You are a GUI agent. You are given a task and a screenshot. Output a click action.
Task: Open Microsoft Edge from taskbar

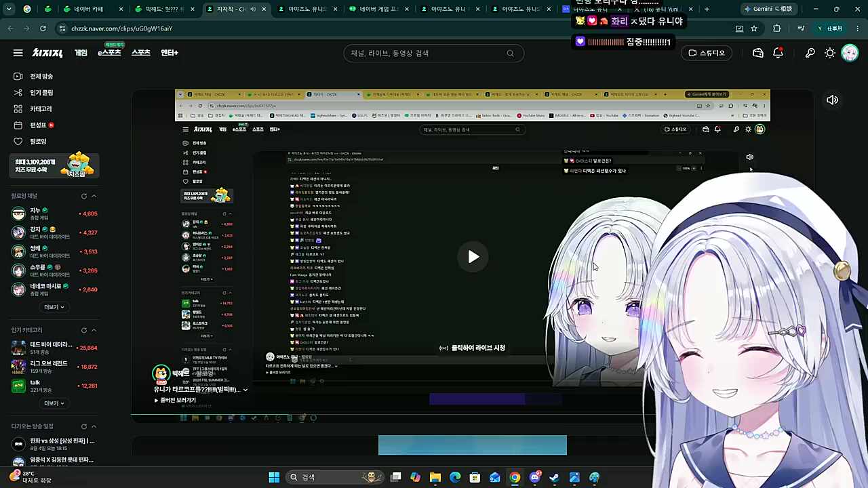point(455,477)
